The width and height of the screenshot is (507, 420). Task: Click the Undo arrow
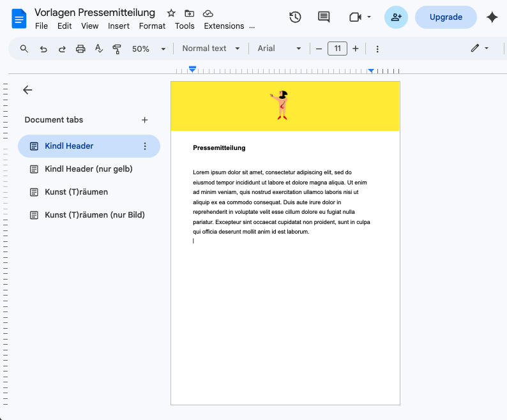coord(43,49)
